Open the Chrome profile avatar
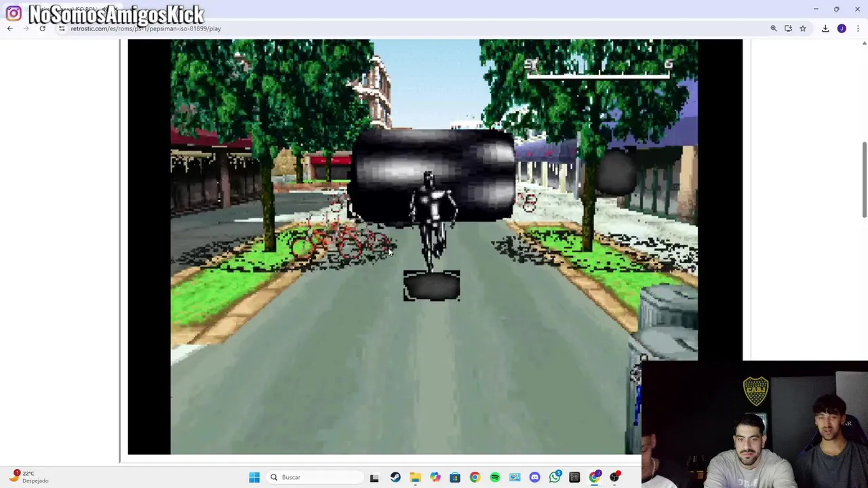 [x=842, y=28]
